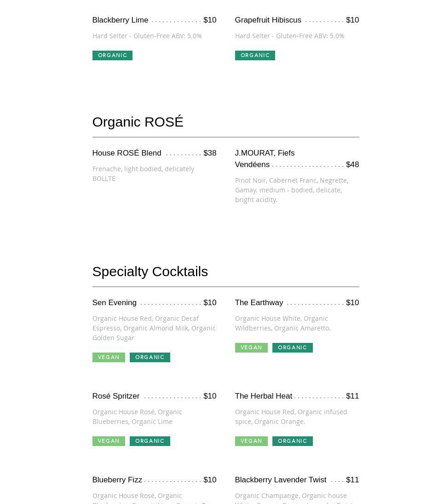Click the VEGAN badge under The Earthway

[251, 348]
